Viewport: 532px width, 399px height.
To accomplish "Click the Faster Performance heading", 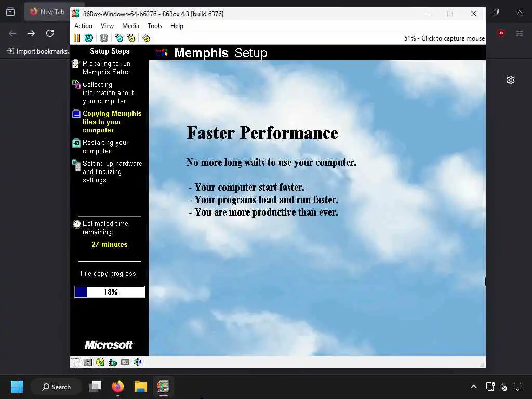I will click(262, 132).
